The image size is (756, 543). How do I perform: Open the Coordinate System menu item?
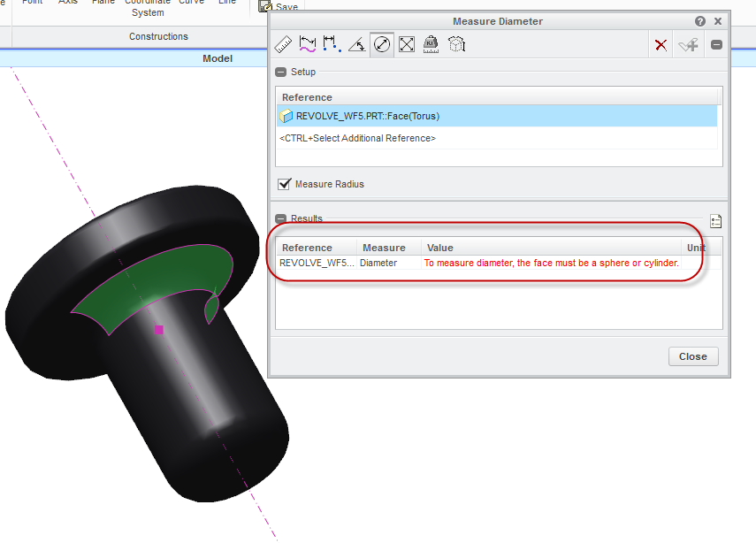(x=147, y=8)
